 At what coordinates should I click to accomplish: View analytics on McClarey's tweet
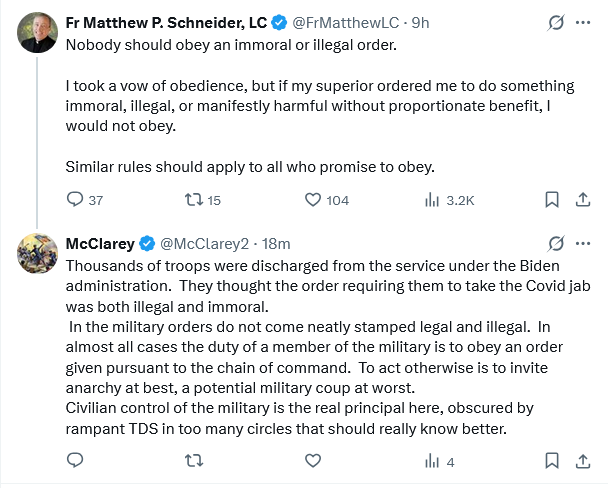tap(433, 461)
